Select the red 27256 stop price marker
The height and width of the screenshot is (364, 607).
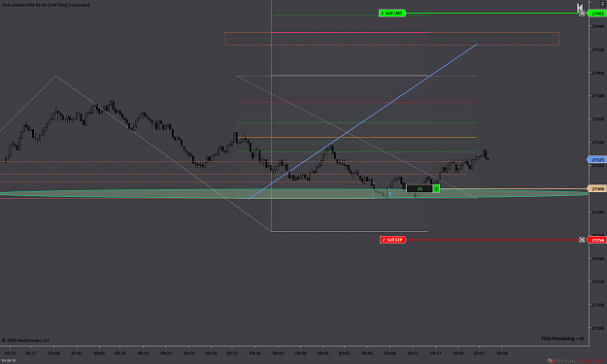point(597,240)
